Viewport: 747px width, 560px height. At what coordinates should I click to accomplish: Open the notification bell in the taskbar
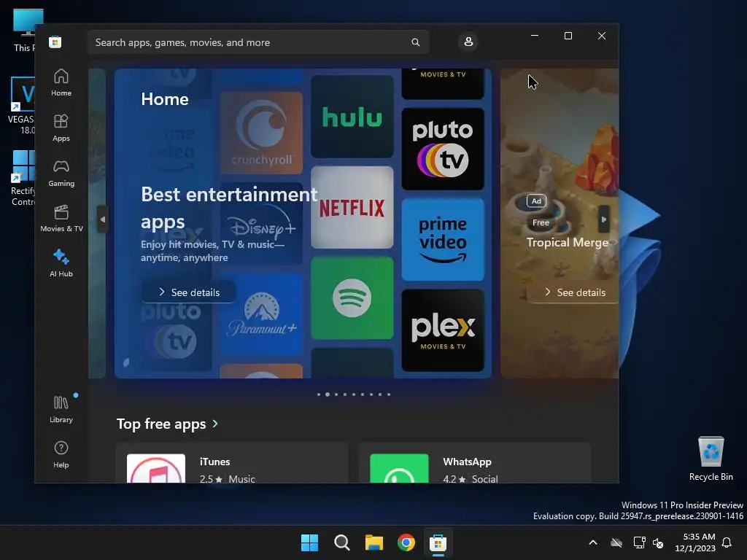(727, 542)
